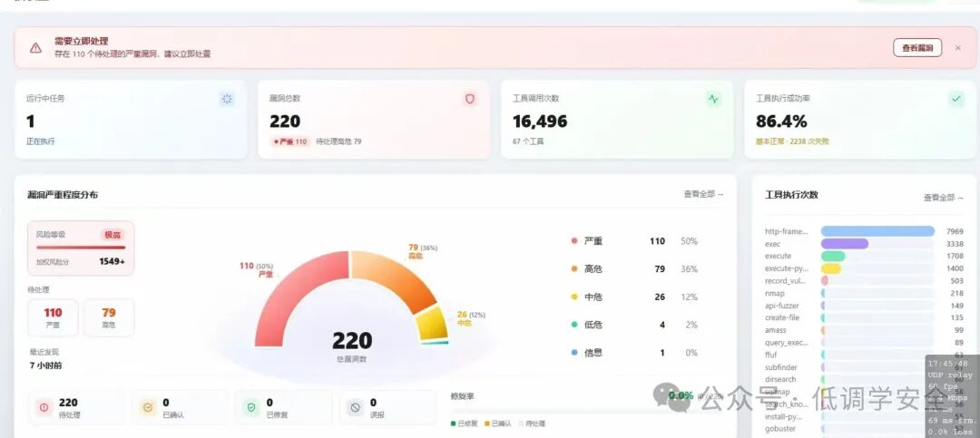Screen dimensions: 980x438
Task: Select the api-fuzzer tool label
Action: click(782, 306)
